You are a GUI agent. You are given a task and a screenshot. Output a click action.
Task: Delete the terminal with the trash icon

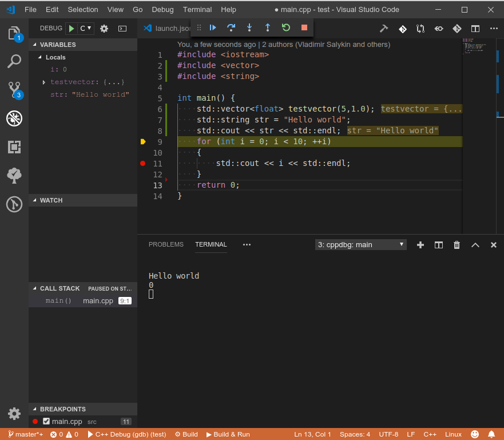(457, 244)
